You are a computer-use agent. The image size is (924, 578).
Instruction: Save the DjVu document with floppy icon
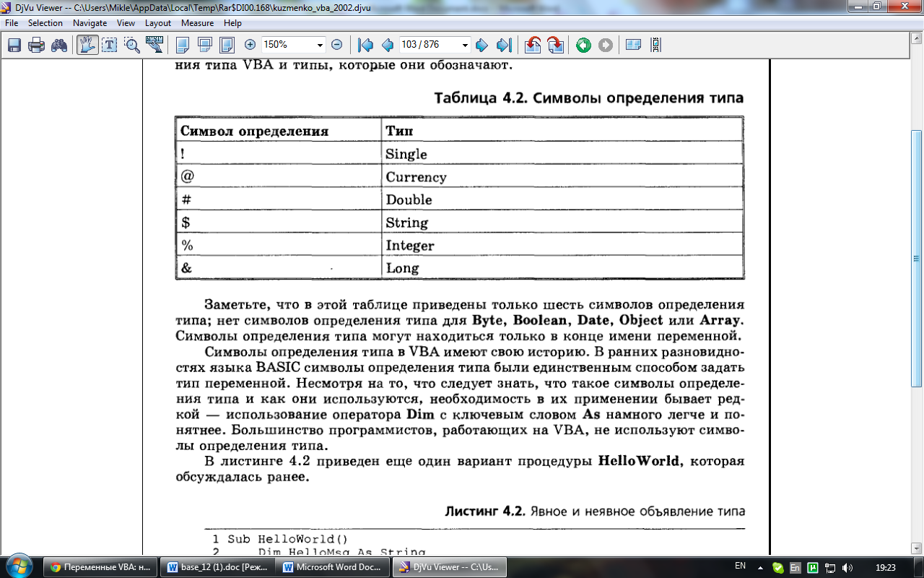(14, 45)
